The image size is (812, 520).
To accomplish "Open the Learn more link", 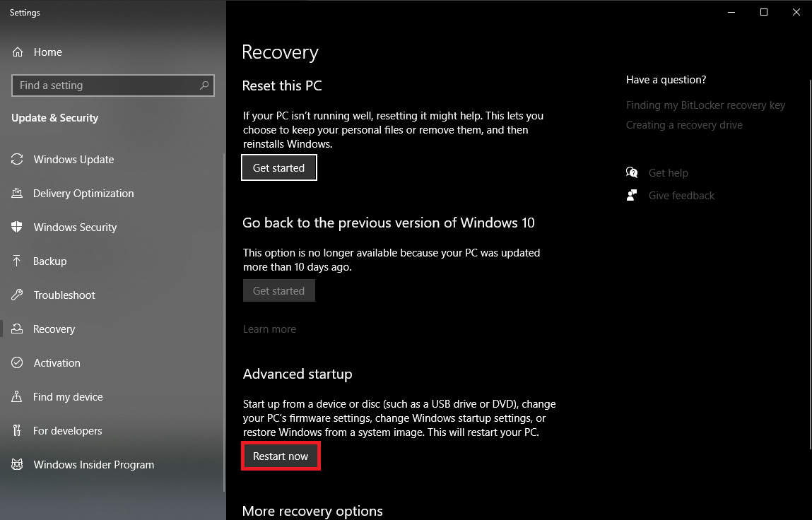I will 269,329.
